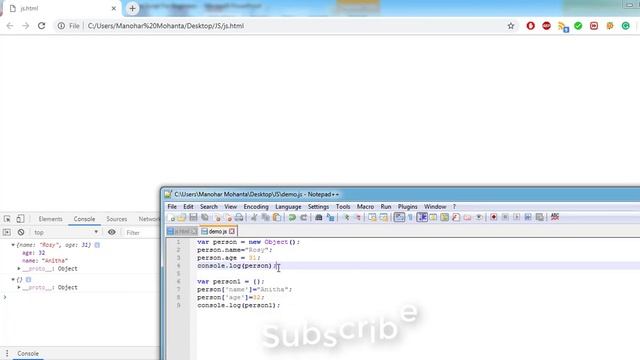Toggle live expression eye icon in console
The image size is (640, 360).
point(111,232)
